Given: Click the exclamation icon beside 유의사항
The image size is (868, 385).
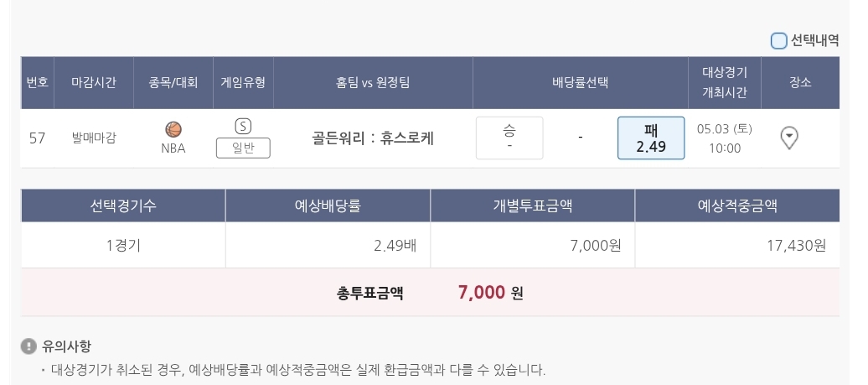Looking at the screenshot, I should (x=29, y=346).
